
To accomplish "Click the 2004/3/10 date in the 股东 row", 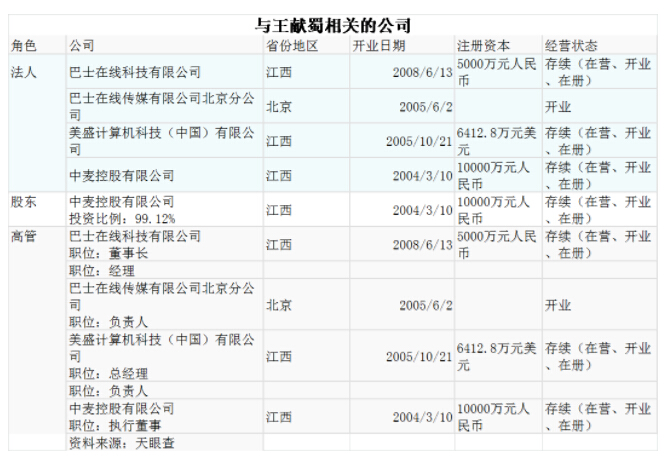I will 422,210.
